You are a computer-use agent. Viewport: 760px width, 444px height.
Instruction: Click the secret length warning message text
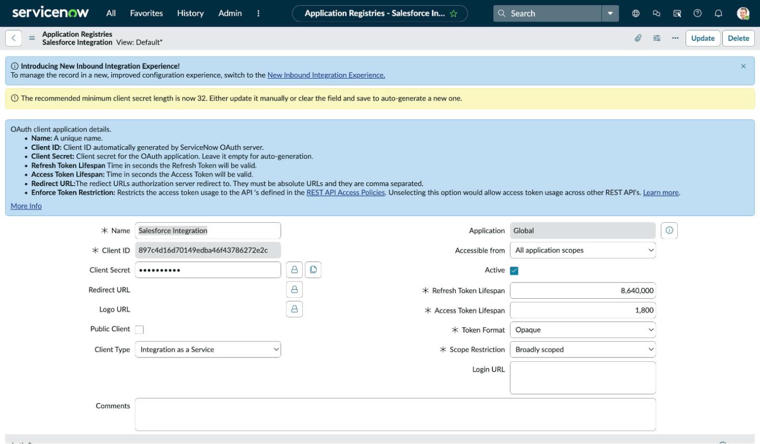click(x=241, y=98)
